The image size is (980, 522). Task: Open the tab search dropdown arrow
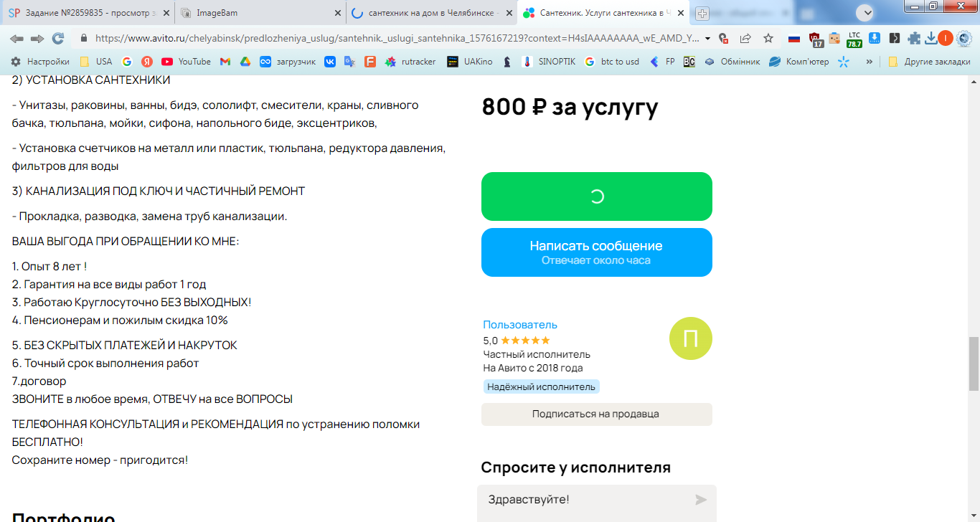pyautogui.click(x=866, y=12)
